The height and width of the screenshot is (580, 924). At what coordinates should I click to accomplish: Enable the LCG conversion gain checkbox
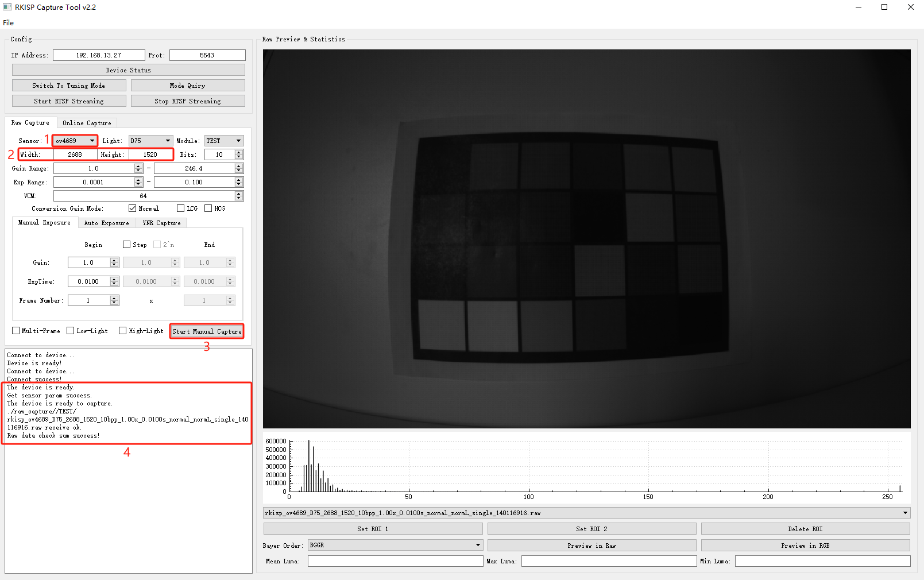coord(181,208)
